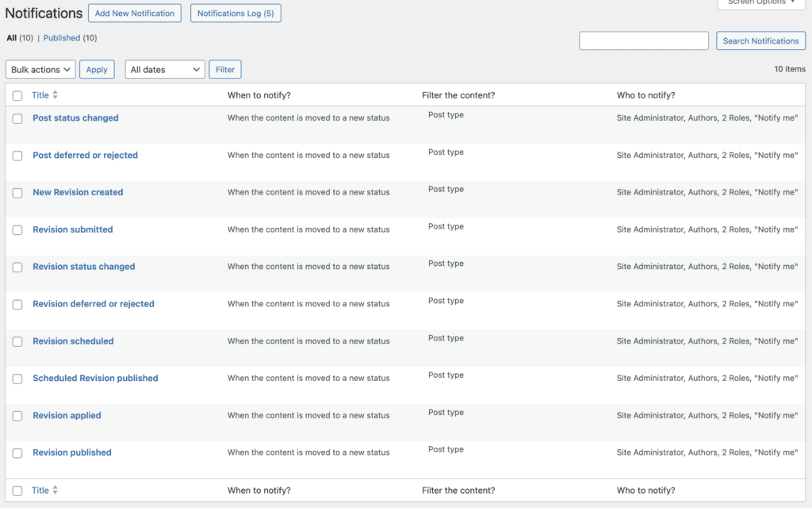Check the box for Scheduled Revision published

click(17, 379)
